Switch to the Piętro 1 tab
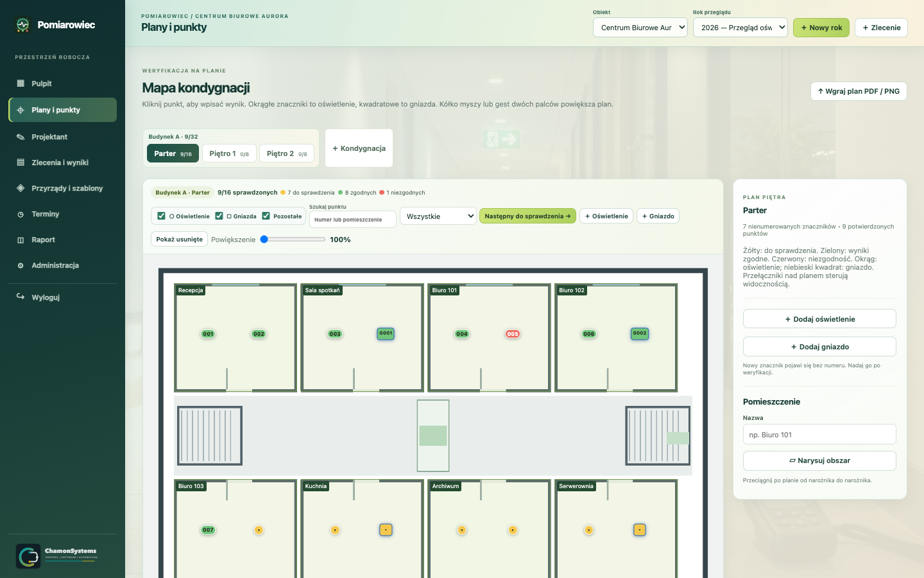Image resolution: width=924 pixels, height=578 pixels. [229, 153]
